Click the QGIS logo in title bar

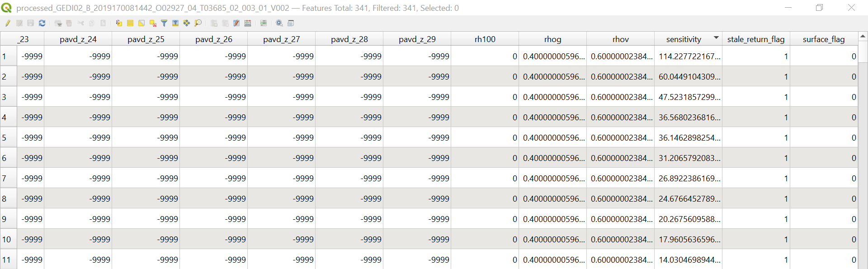(x=7, y=8)
